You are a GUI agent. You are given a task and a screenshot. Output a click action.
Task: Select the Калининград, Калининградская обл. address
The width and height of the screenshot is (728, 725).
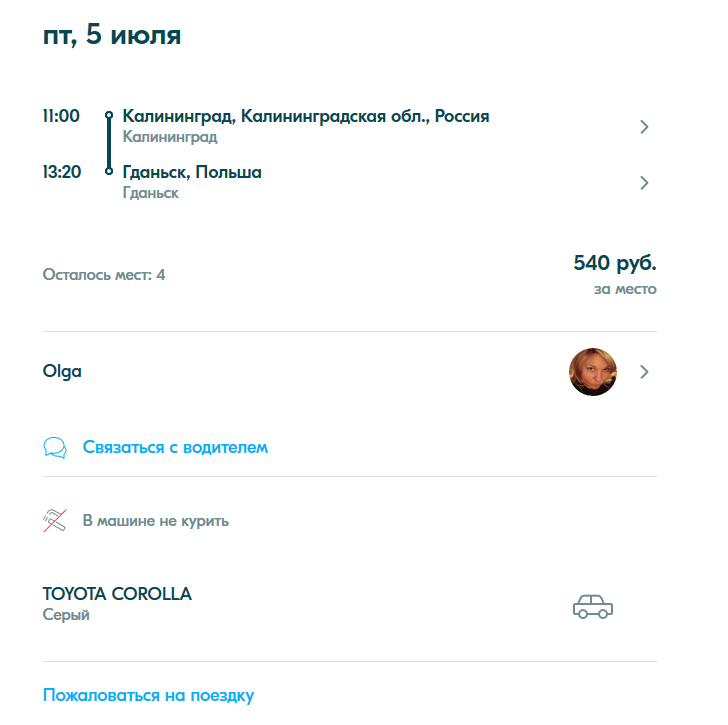(x=306, y=116)
